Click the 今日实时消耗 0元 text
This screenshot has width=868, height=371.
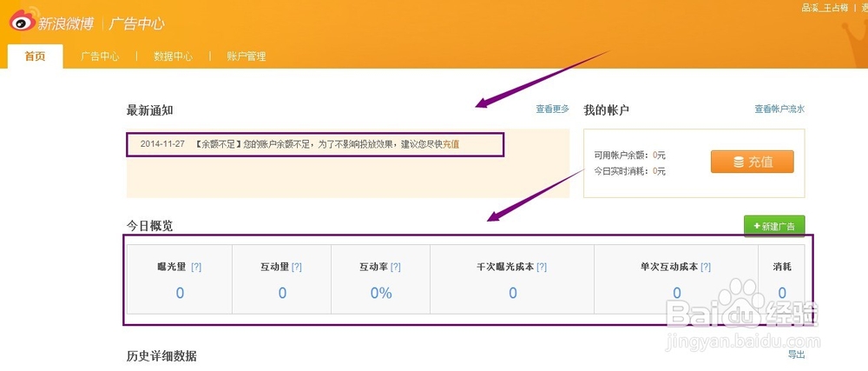(x=630, y=172)
